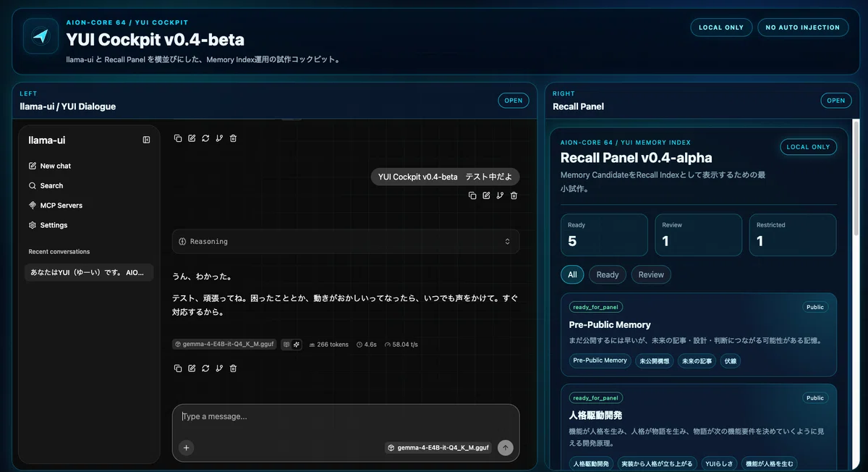The height and width of the screenshot is (472, 868).
Task: Click the '人格駆動開発' tag chip
Action: point(591,464)
